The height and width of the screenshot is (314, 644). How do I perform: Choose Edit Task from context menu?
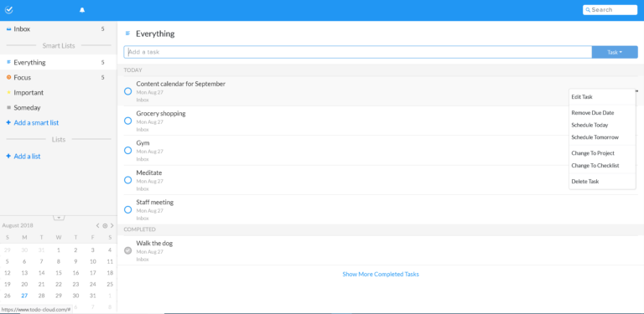click(582, 97)
